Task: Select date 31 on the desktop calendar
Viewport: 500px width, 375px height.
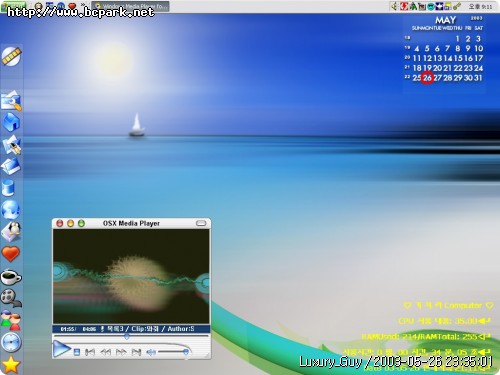Action: [478, 78]
